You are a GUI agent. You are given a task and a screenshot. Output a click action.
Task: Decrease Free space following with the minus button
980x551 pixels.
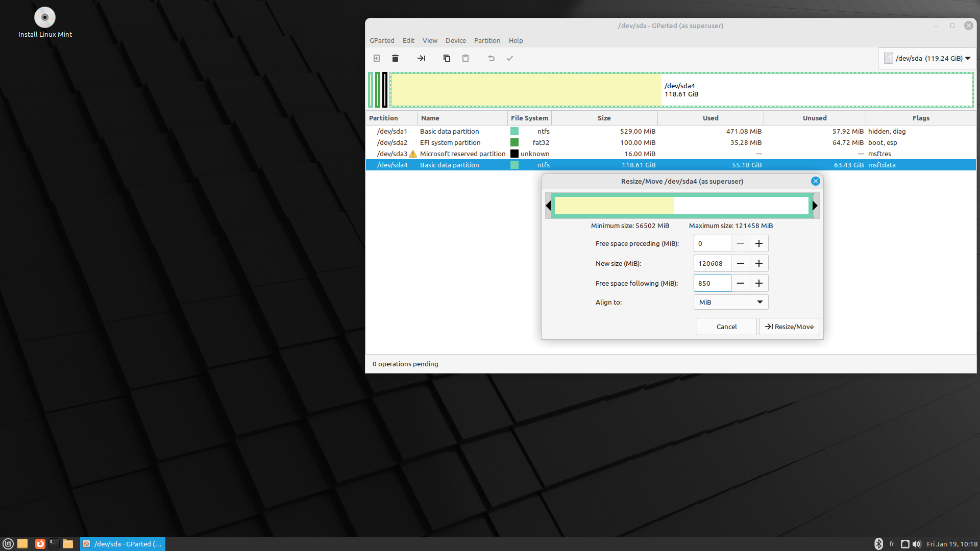[740, 283]
